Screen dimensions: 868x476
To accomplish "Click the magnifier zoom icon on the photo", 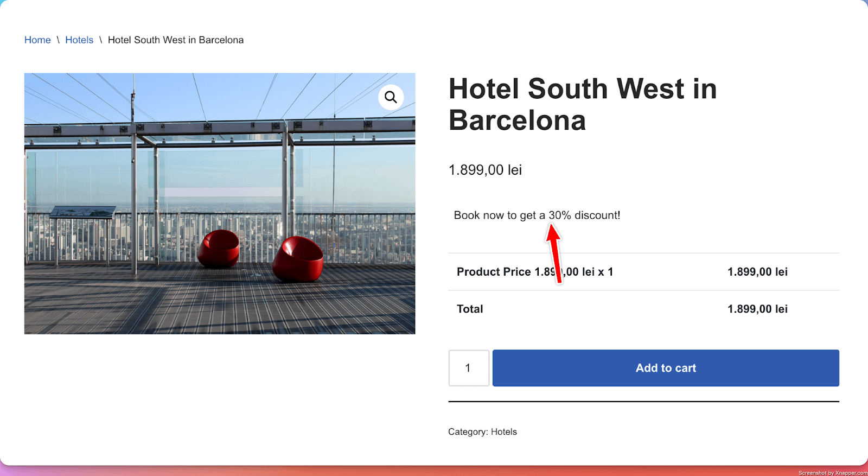I will (x=391, y=97).
